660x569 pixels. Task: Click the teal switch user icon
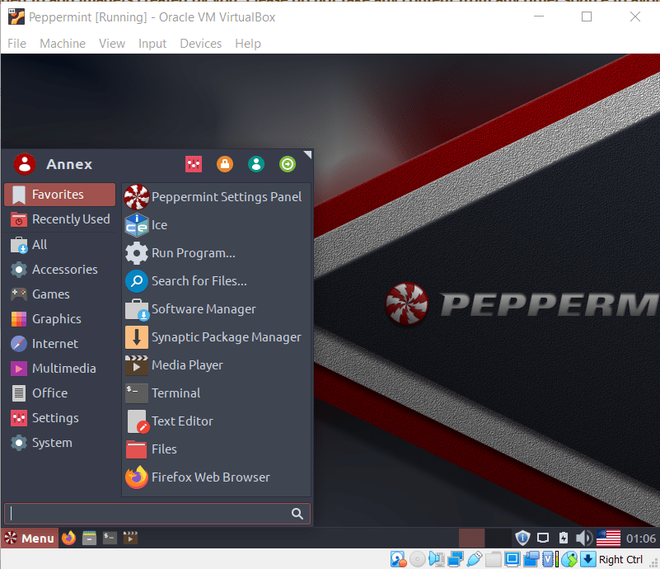point(256,164)
